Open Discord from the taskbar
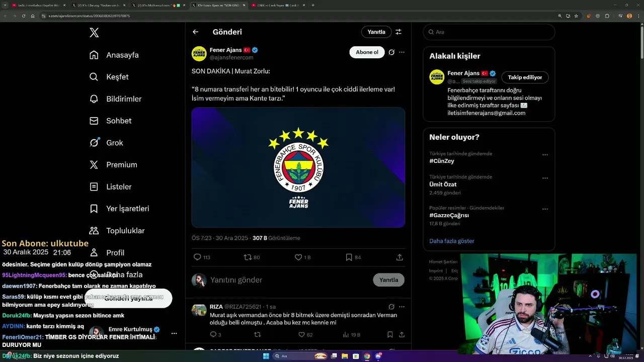The height and width of the screenshot is (362, 644). (x=378, y=356)
